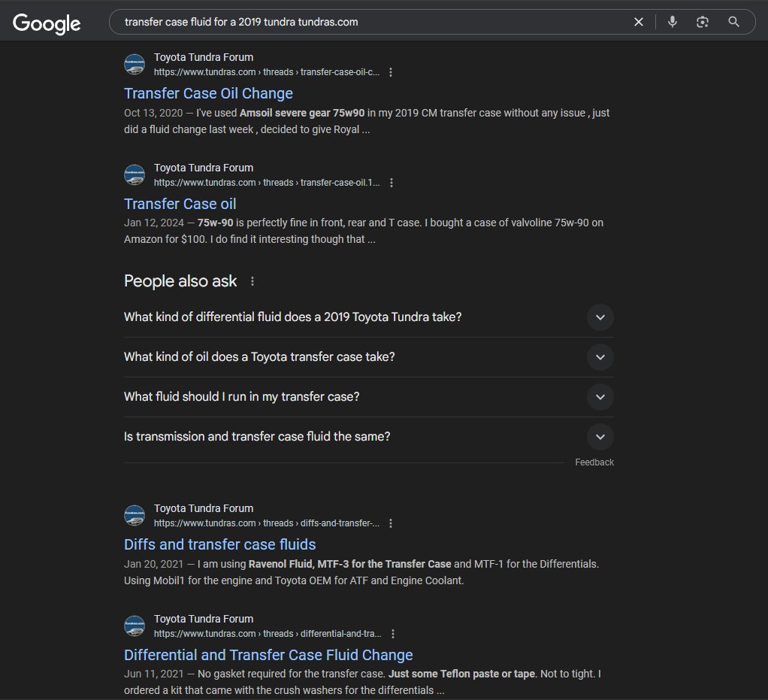Viewport: 768px width, 700px height.
Task: Open more options for Transfer Case oil result
Action: click(391, 183)
